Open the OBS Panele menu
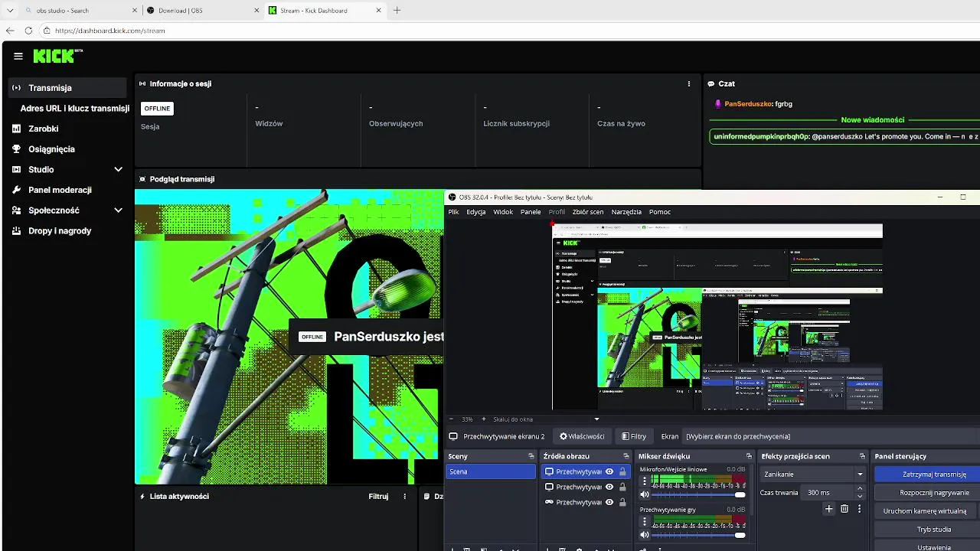Image resolution: width=980 pixels, height=551 pixels. pos(531,212)
